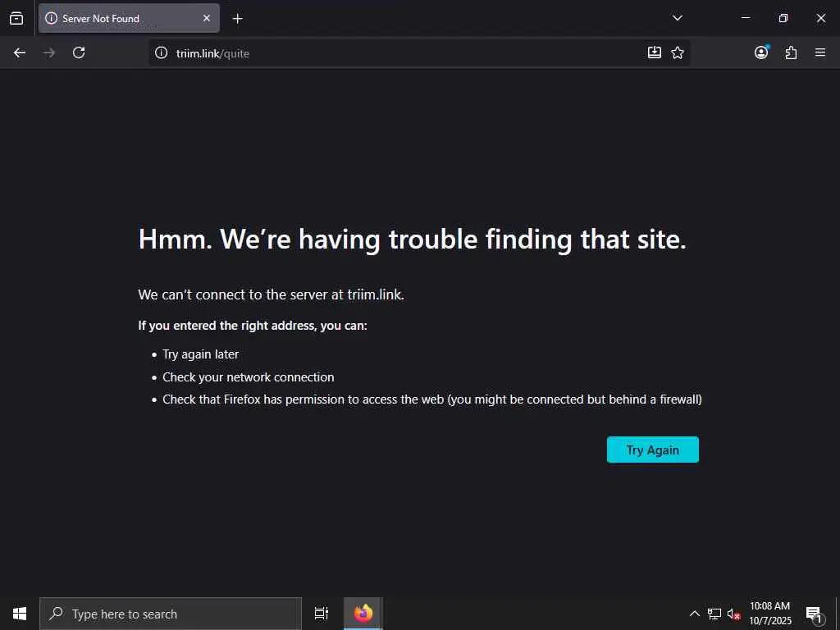Open network status tray icon
This screenshot has width=840, height=630.
tap(714, 614)
